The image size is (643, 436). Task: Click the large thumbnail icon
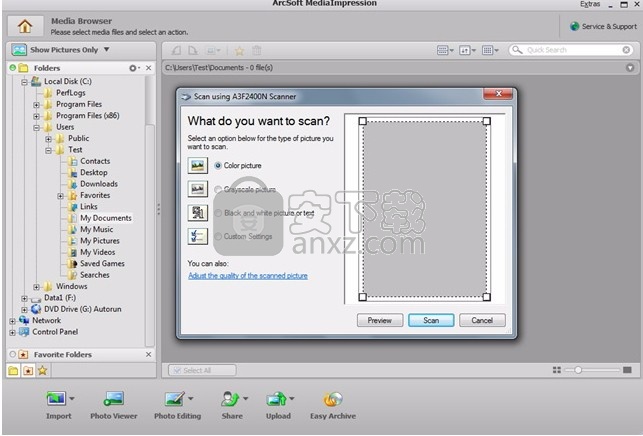(x=627, y=370)
